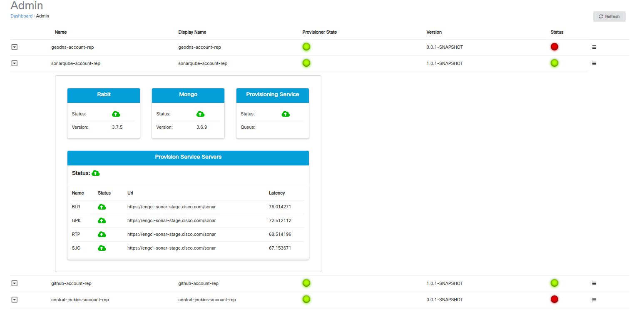
Task: Click the GPK server status cloud icon
Action: pyautogui.click(x=102, y=220)
